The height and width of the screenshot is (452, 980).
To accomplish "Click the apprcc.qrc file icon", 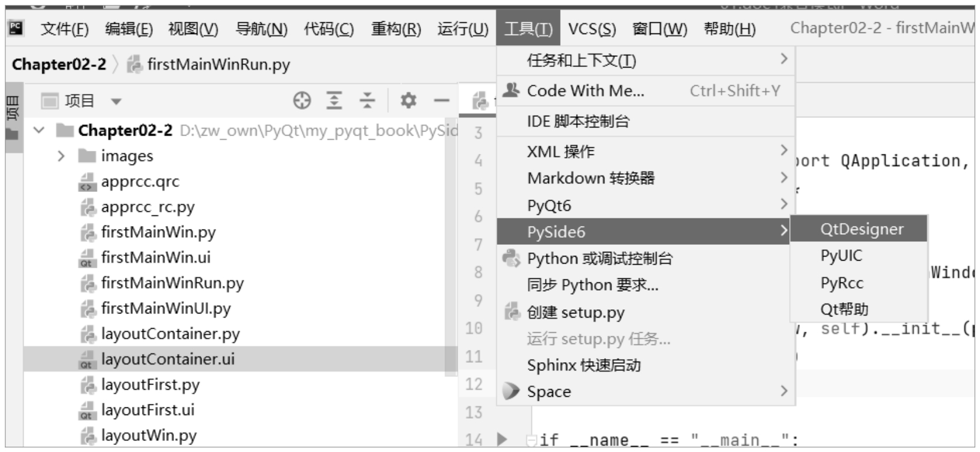I will pos(87,182).
